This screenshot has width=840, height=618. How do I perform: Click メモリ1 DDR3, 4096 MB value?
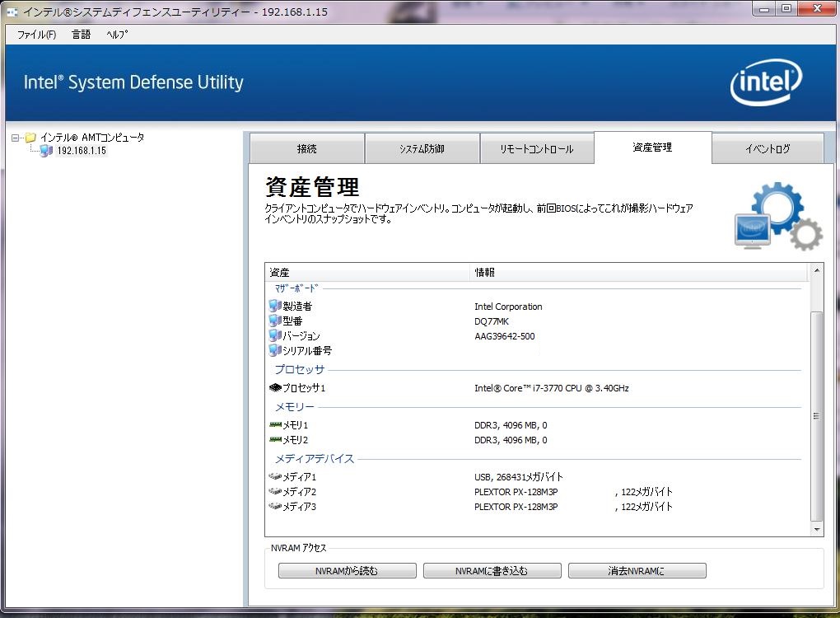[x=511, y=425]
